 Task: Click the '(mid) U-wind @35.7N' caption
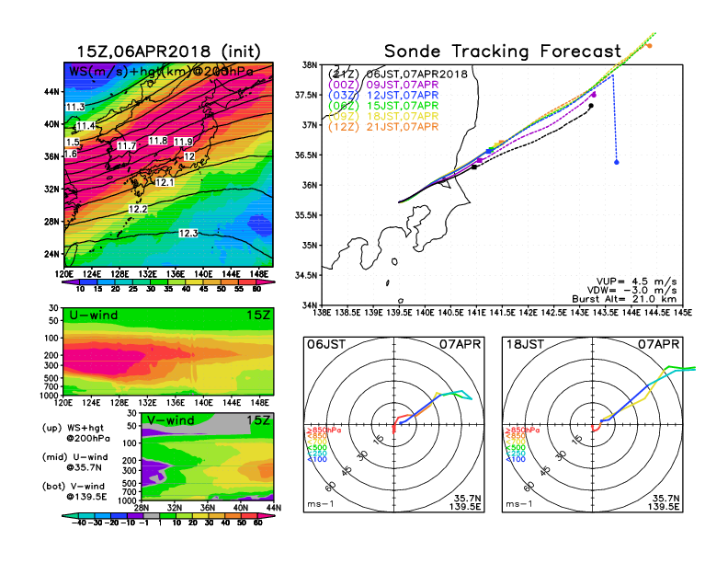[75, 462]
